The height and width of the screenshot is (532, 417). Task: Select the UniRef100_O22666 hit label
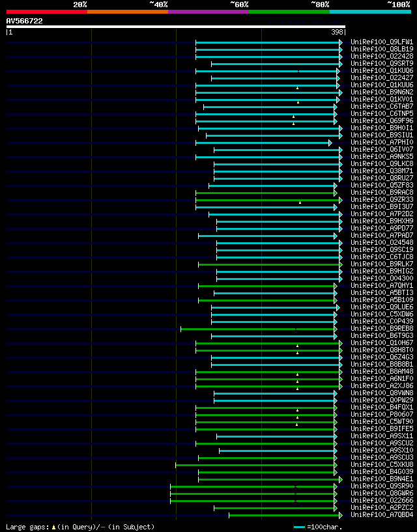click(382, 501)
